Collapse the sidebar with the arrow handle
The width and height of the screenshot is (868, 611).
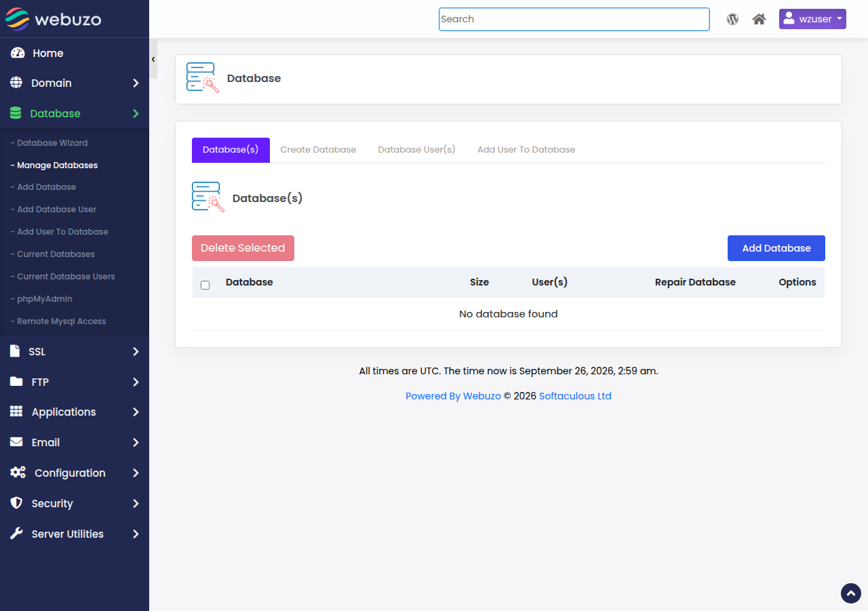pyautogui.click(x=153, y=59)
